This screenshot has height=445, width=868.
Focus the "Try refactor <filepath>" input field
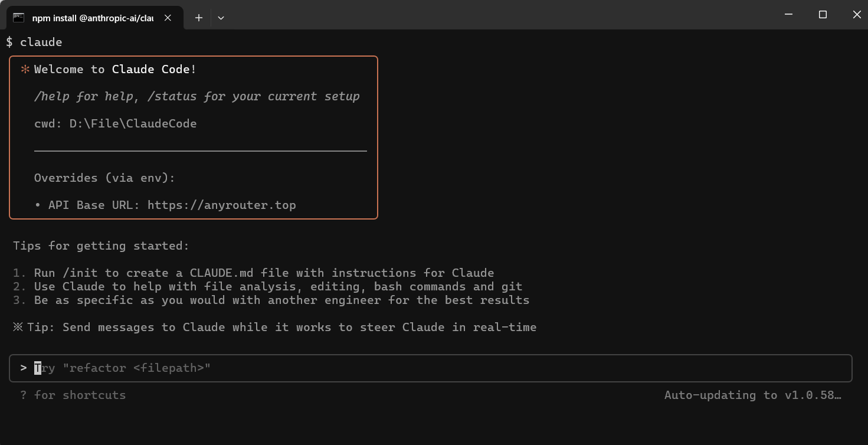[413, 368]
